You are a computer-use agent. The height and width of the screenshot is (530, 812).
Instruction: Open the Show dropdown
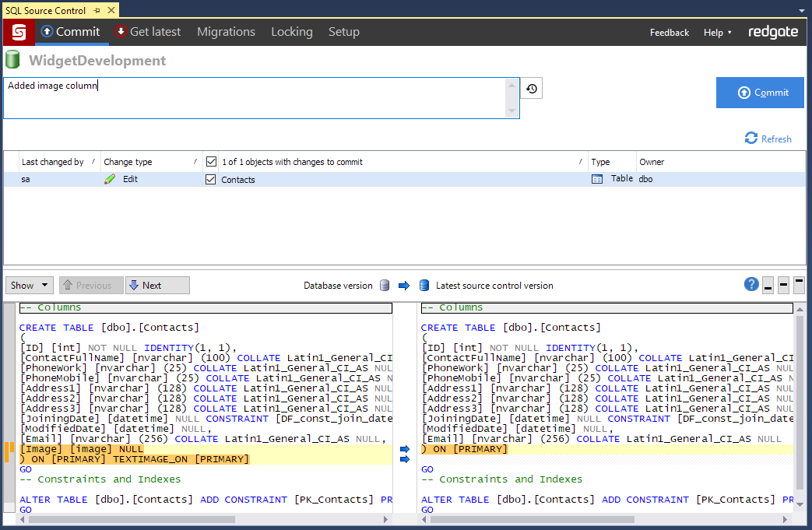[30, 286]
